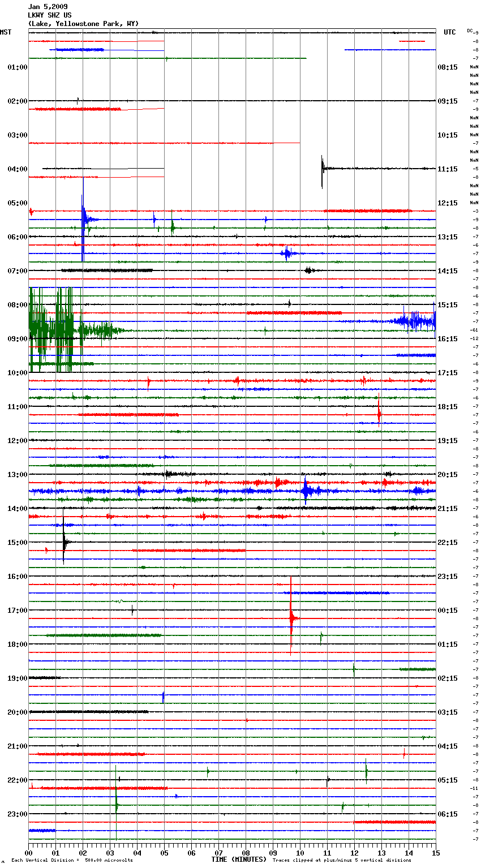Click the 09:15 UTC time label

(x=448, y=101)
